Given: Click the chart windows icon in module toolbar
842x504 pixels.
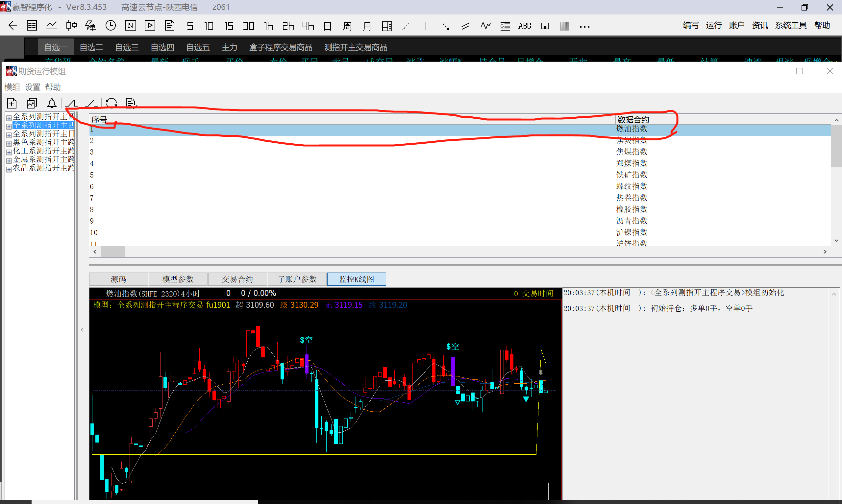Looking at the screenshot, I should pyautogui.click(x=32, y=103).
